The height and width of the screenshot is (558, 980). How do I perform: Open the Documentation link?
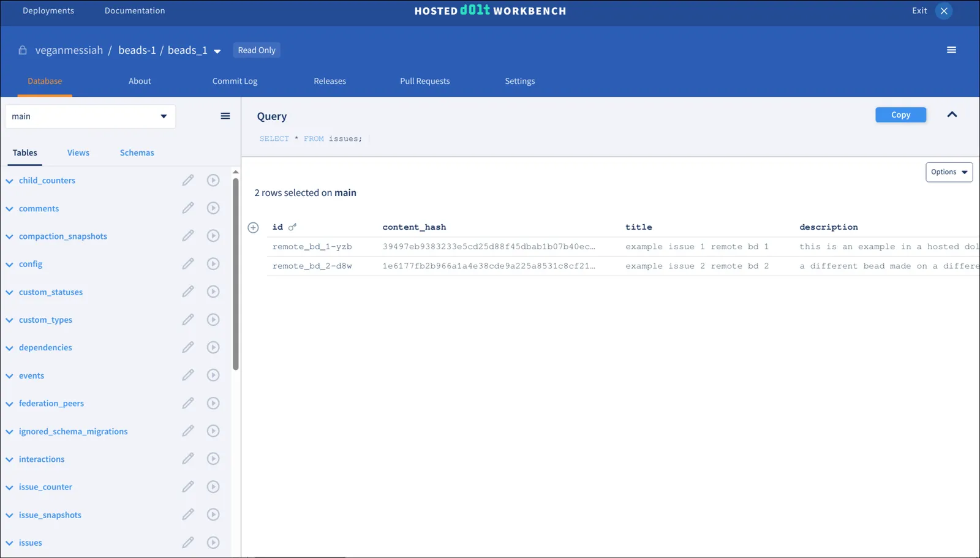click(135, 10)
